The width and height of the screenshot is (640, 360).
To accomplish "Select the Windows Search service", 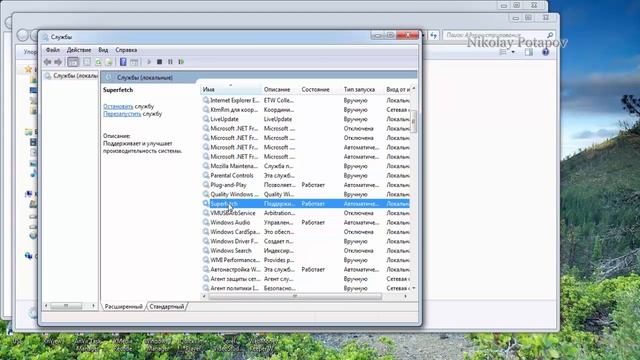I will click(x=306, y=251).
